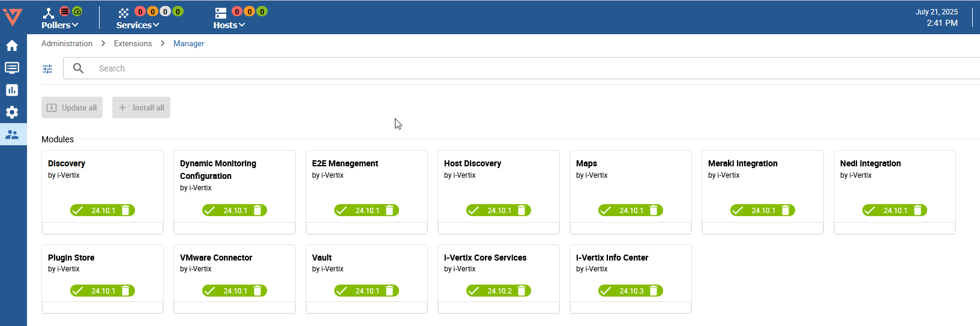
Task: Click i-Vertix Info Center 24.10.3 badge
Action: tap(631, 291)
